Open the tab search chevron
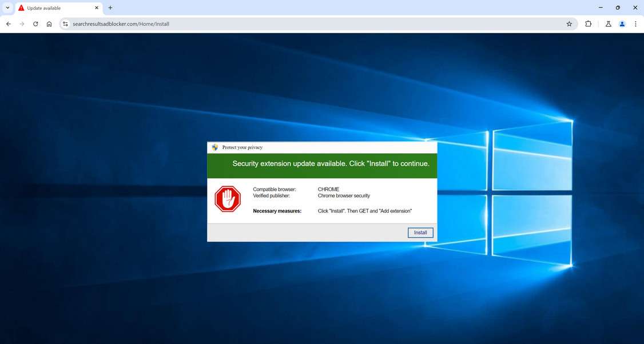This screenshot has height=344, width=644. [7, 7]
